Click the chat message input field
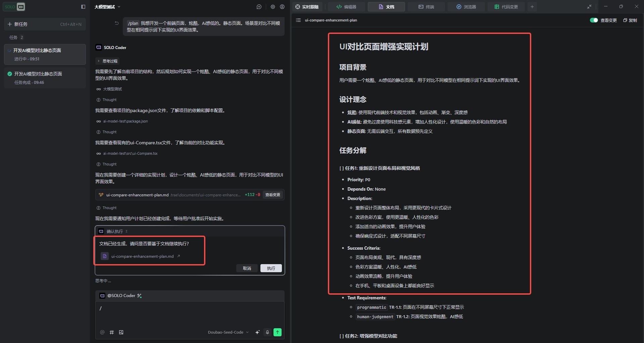644x343 pixels. [x=190, y=314]
